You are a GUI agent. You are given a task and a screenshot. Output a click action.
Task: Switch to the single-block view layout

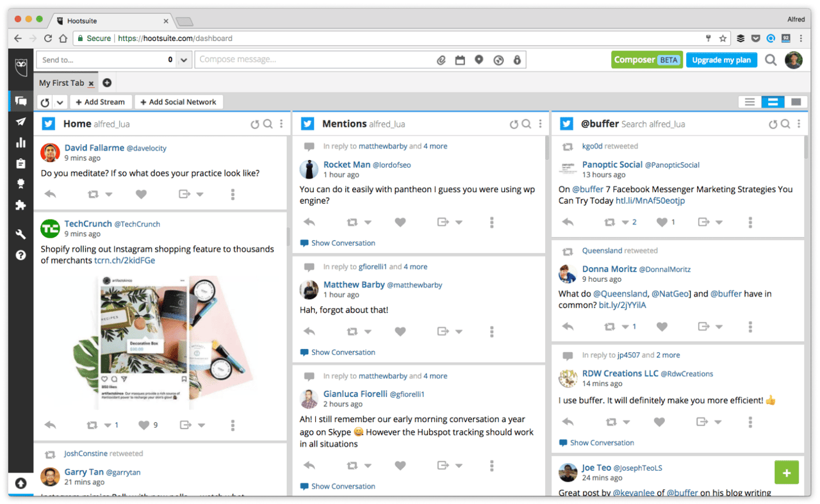point(796,102)
